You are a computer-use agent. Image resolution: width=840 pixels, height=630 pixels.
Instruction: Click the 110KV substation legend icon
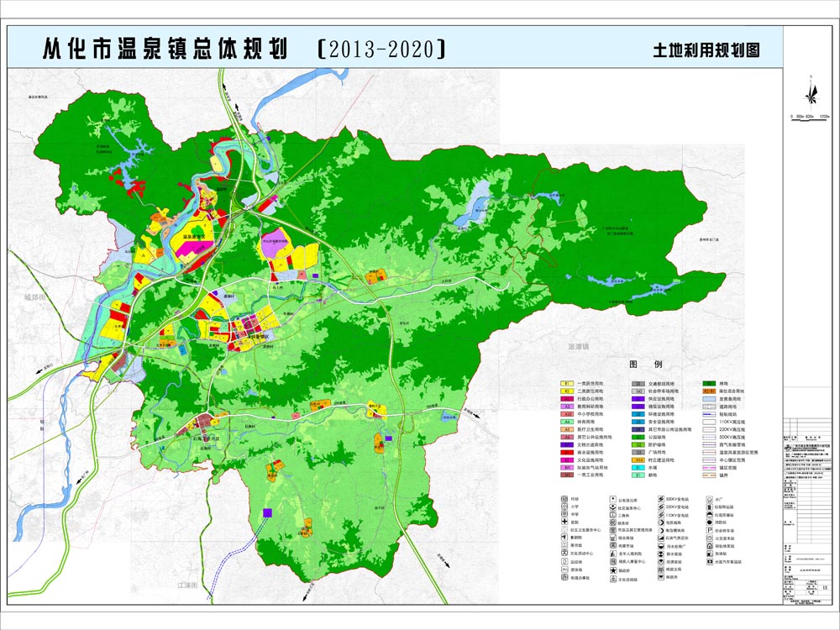pyautogui.click(x=661, y=515)
